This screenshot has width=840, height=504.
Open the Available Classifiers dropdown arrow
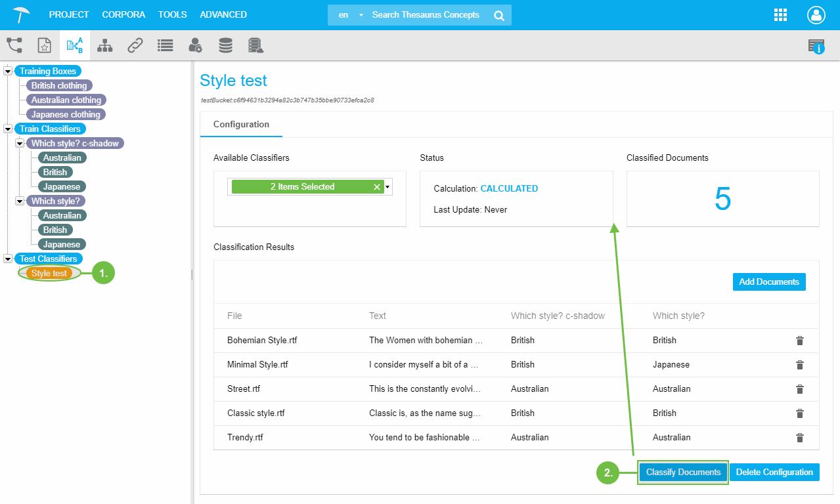coord(387,187)
